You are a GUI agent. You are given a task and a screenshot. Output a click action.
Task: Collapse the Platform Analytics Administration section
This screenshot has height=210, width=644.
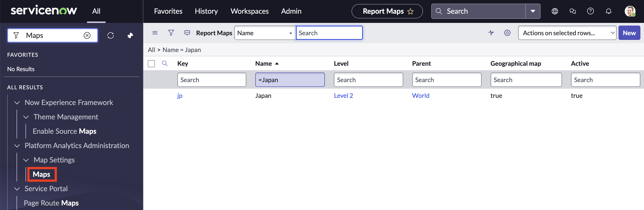17,146
